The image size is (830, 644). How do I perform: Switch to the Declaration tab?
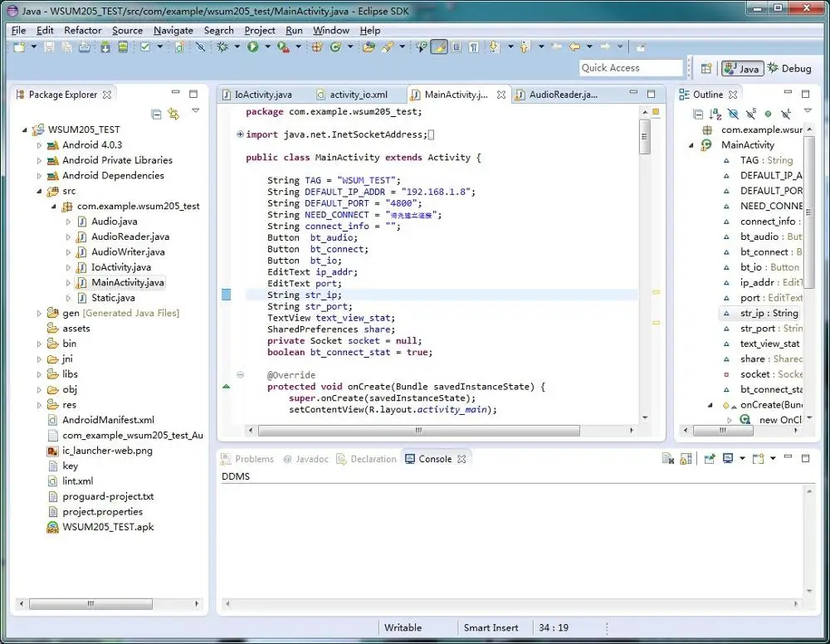[366, 459]
